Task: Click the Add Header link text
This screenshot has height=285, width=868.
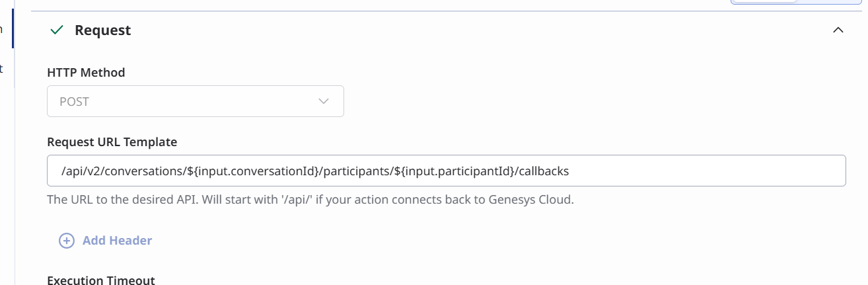Action: tap(117, 241)
